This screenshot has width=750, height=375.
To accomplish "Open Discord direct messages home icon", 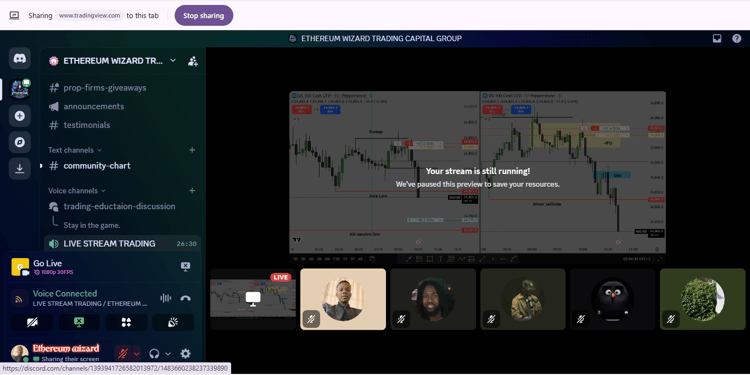I will [20, 58].
